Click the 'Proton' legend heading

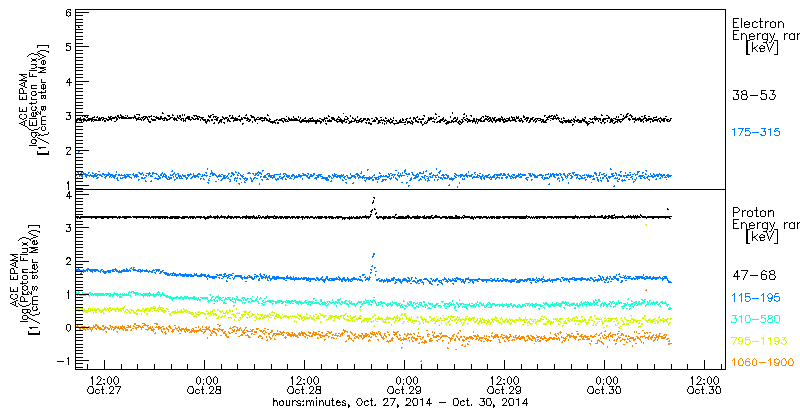pos(753,213)
